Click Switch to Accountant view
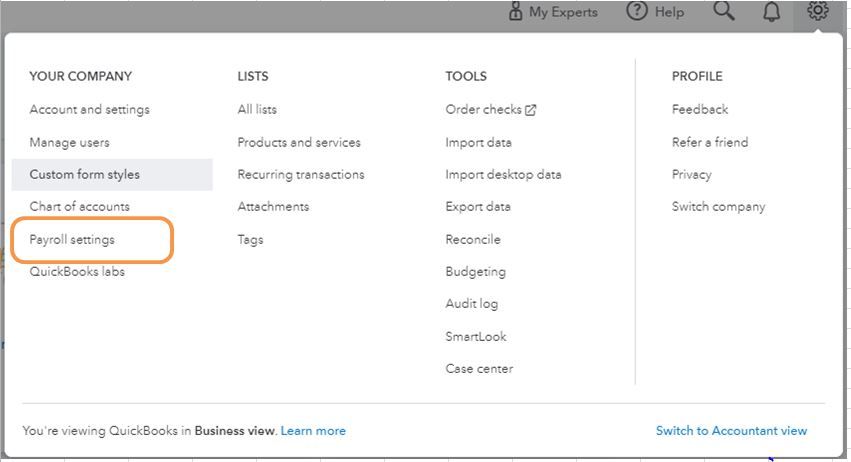Viewport: 851px width, 462px height. coord(732,431)
